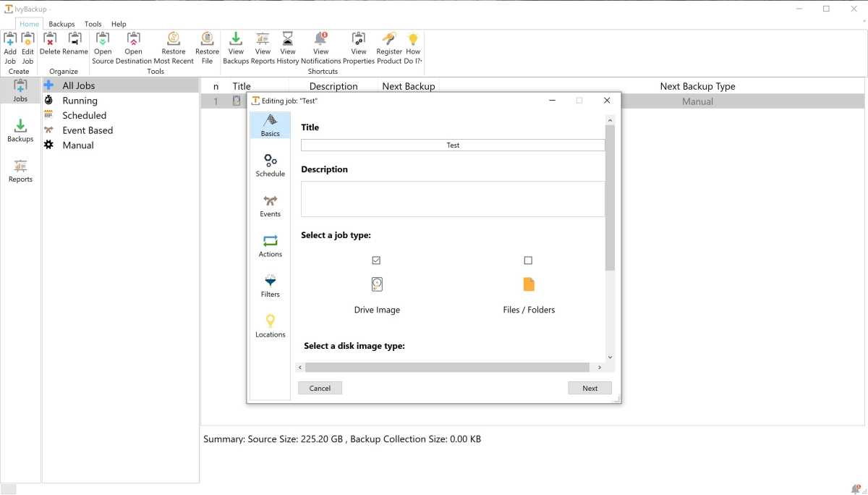Click the Manual cell in job row
The width and height of the screenshot is (868, 495).
[x=697, y=101]
